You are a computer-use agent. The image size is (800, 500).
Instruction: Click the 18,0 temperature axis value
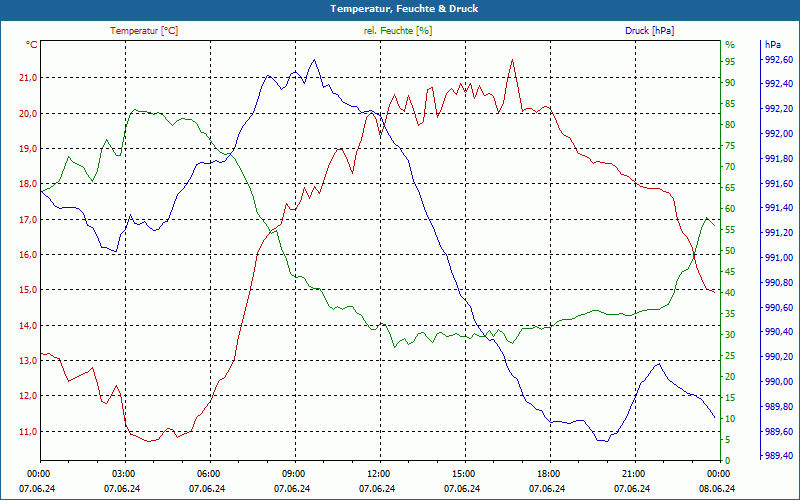pyautogui.click(x=28, y=184)
